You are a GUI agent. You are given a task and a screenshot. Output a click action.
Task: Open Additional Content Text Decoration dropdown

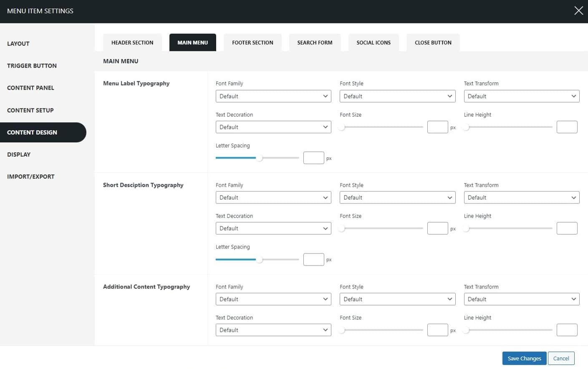(x=273, y=330)
